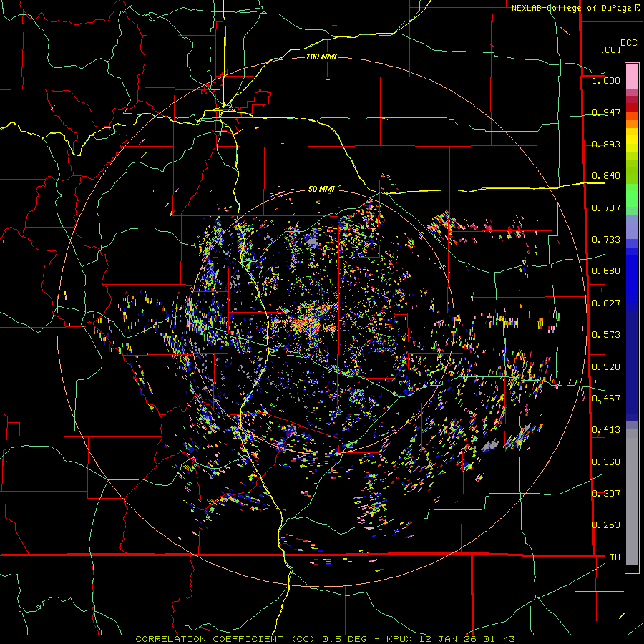Click the 0.893 scale value
This screenshot has height=644, width=644.
pos(606,144)
